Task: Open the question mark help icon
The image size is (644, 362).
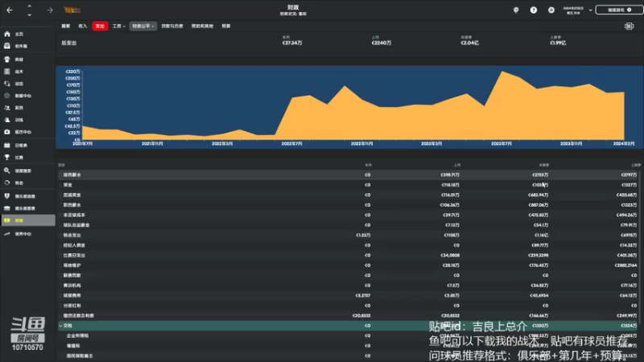Action: click(x=534, y=10)
